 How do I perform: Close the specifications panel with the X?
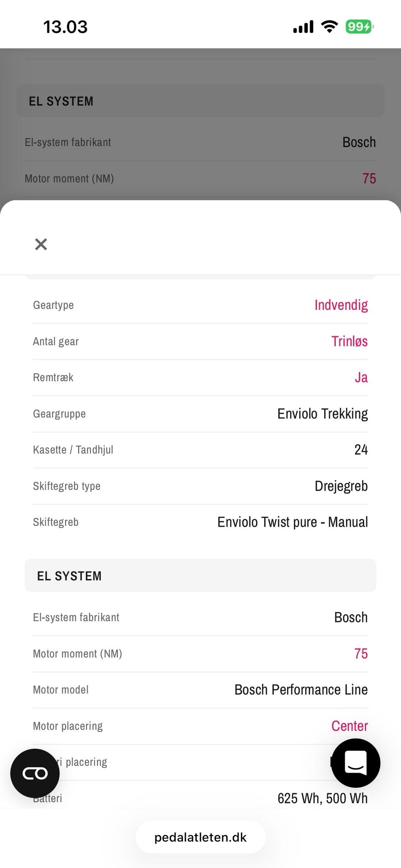click(x=41, y=244)
